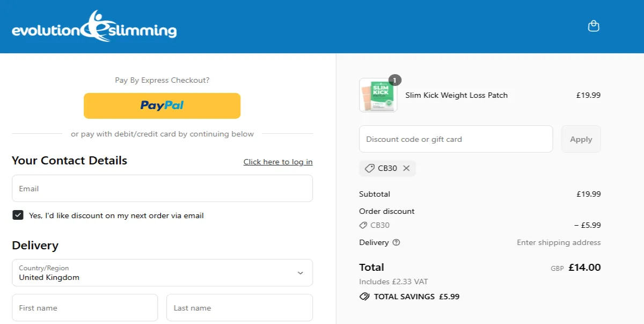Click the Slim Kick product thumbnail

(x=378, y=96)
